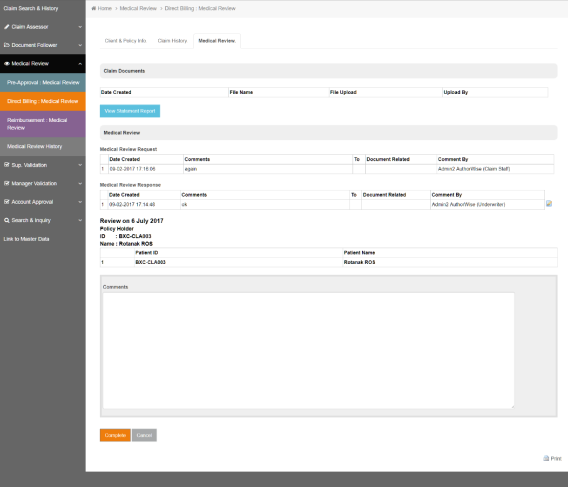Expand the Search & Inquiry chevron
The image size is (568, 487).
click(80, 220)
